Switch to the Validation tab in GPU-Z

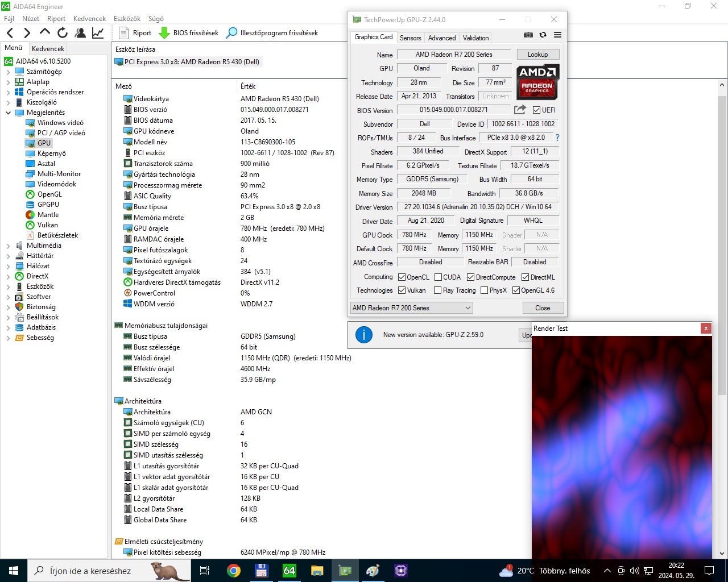(475, 38)
